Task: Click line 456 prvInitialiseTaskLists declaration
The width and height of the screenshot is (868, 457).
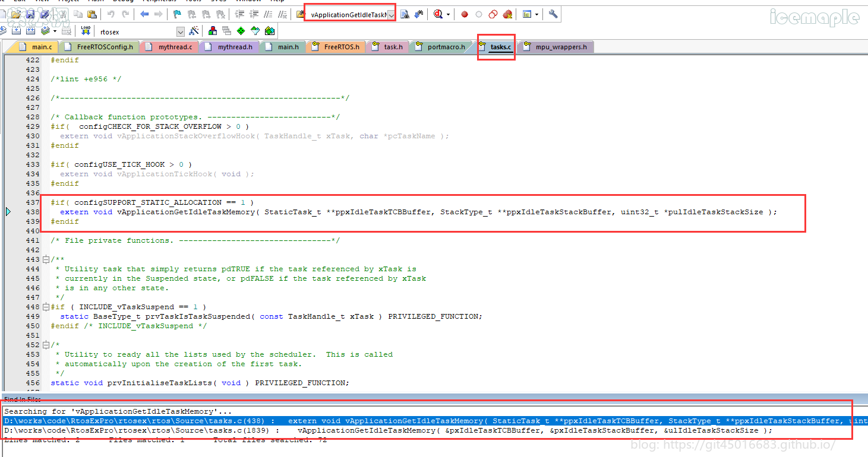Action: tap(200, 383)
